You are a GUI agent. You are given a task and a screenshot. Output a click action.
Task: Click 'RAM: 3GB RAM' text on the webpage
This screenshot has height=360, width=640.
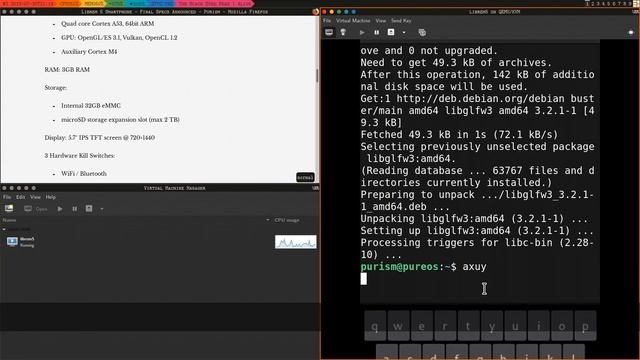pyautogui.click(x=67, y=70)
